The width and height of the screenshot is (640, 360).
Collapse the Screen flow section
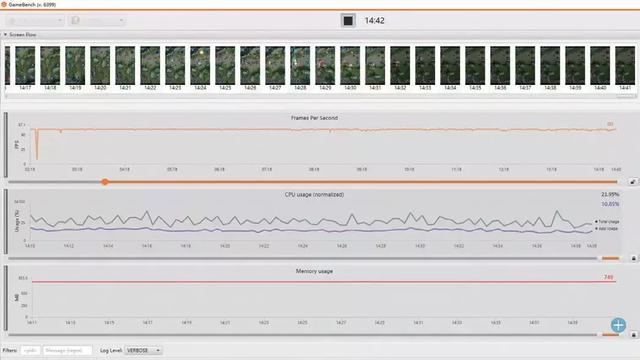(x=5, y=35)
